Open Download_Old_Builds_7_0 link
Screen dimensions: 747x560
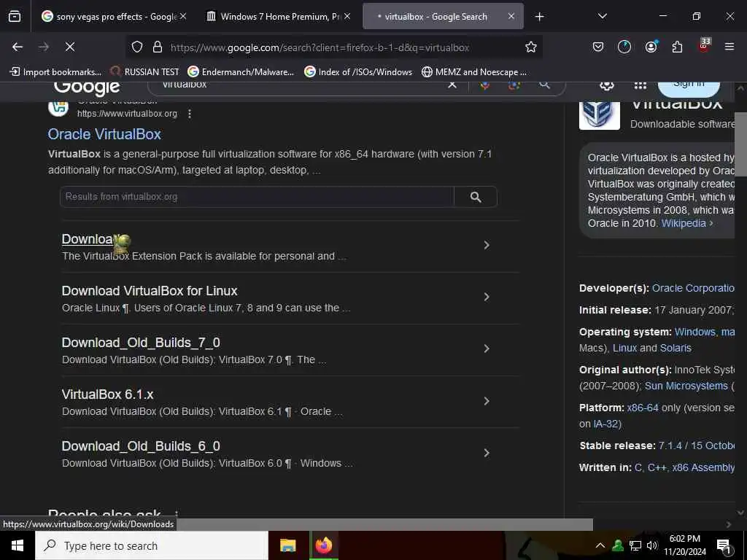point(141,343)
